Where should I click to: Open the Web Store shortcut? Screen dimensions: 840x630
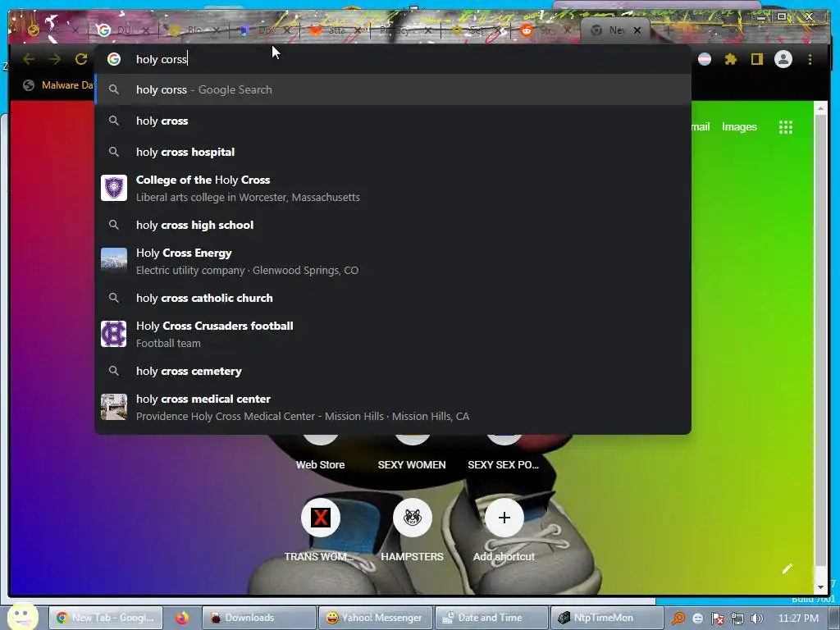coord(321,464)
